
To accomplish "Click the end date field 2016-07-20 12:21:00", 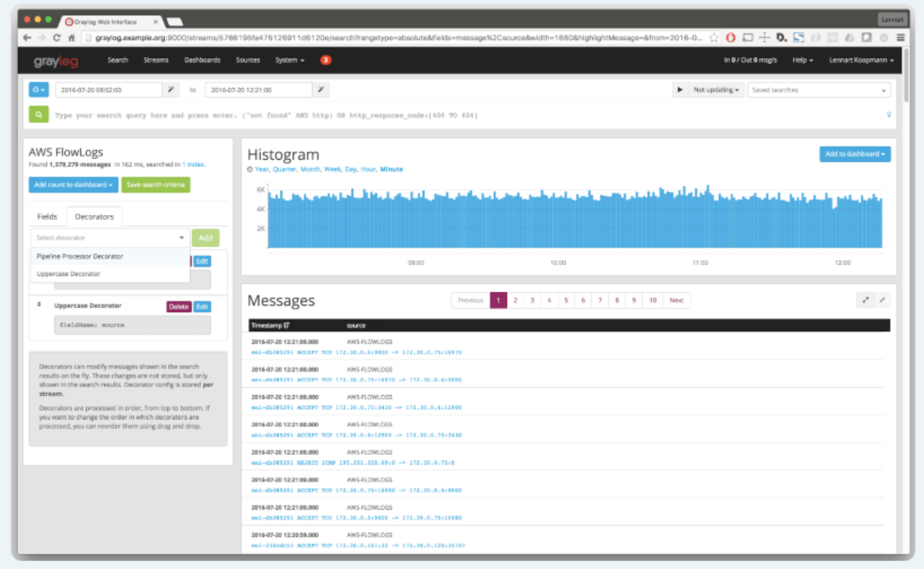I will pyautogui.click(x=258, y=90).
